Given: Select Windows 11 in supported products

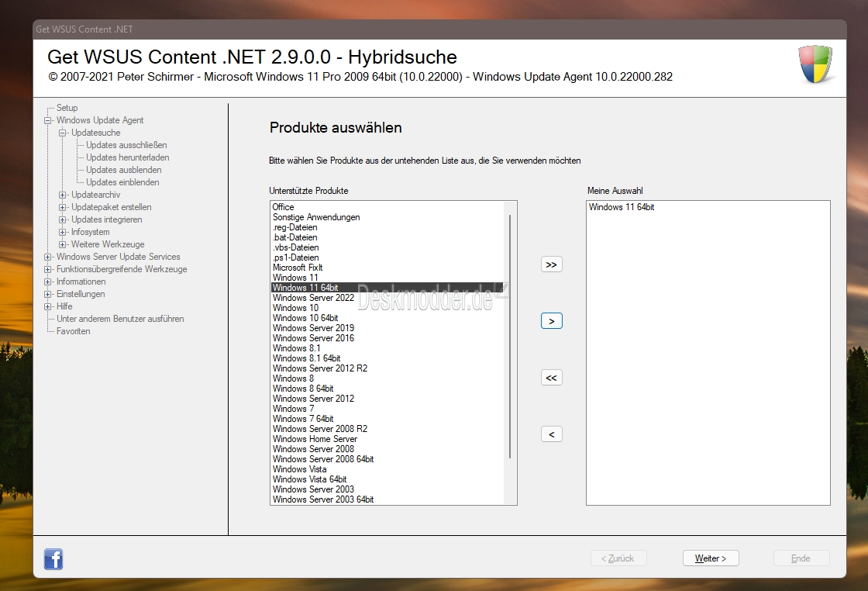Looking at the screenshot, I should click(387, 278).
